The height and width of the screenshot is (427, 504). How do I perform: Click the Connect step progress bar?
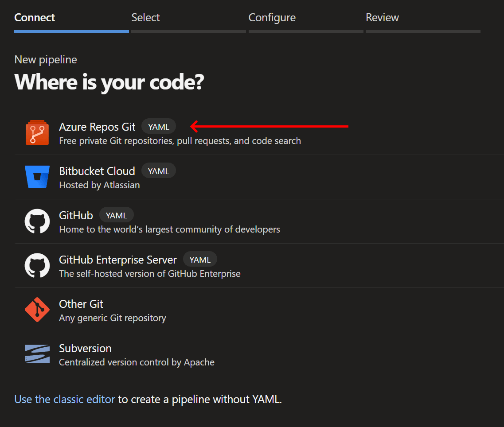(71, 31)
